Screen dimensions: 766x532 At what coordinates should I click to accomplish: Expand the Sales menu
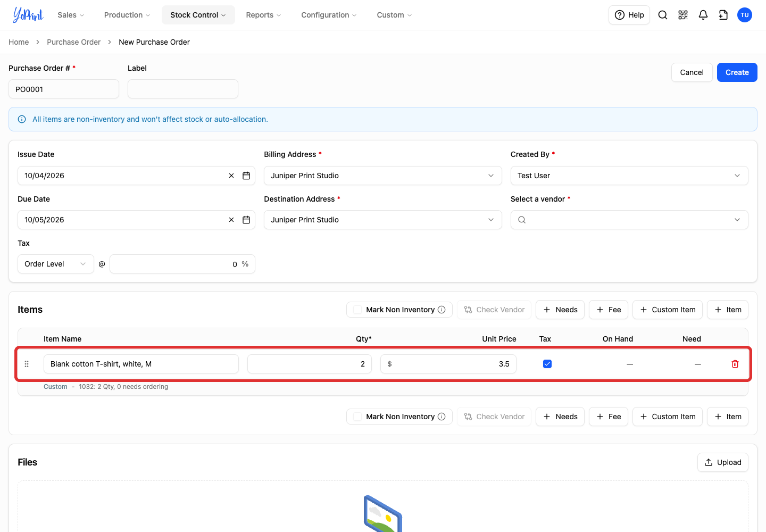[71, 15]
